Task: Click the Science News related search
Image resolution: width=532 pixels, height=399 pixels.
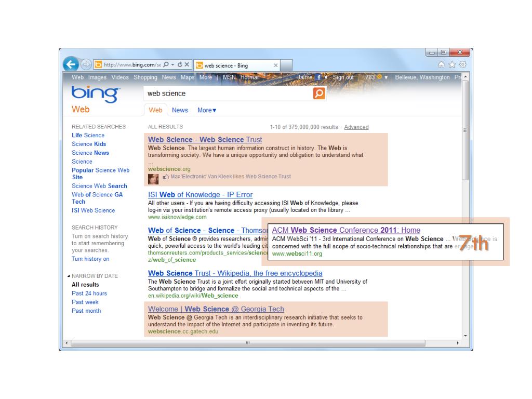Action: 90,153
